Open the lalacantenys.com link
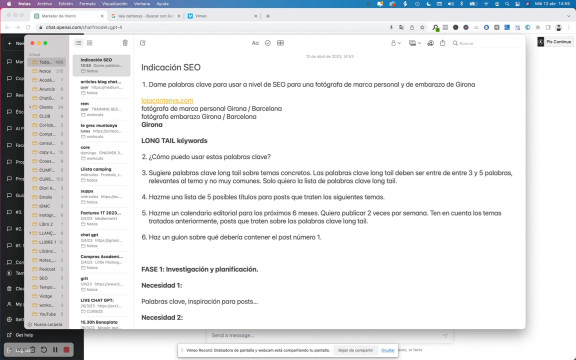The image size is (576, 360). (x=167, y=100)
